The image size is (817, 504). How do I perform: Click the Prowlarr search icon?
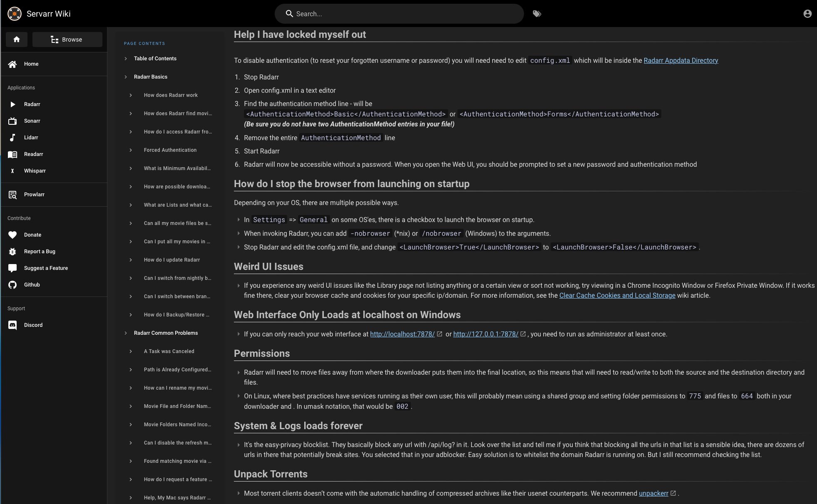[12, 195]
